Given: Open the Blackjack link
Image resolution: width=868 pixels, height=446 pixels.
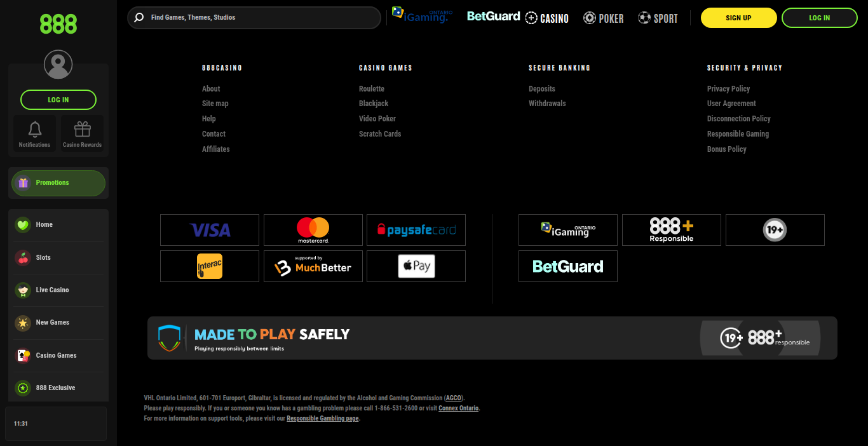Looking at the screenshot, I should click(374, 104).
